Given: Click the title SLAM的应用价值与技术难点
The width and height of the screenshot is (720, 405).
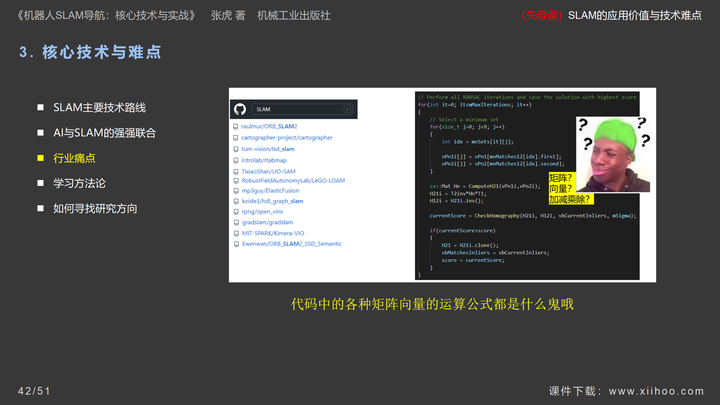Looking at the screenshot, I should click(x=635, y=16).
